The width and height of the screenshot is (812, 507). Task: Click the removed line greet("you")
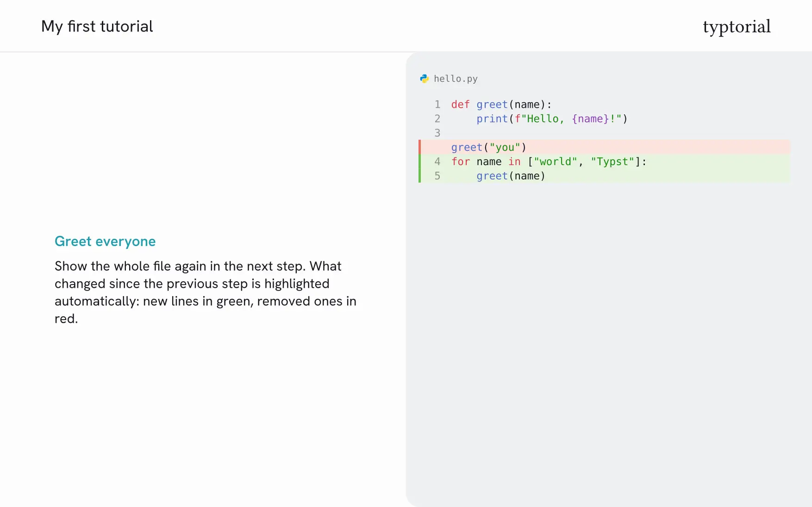605,147
